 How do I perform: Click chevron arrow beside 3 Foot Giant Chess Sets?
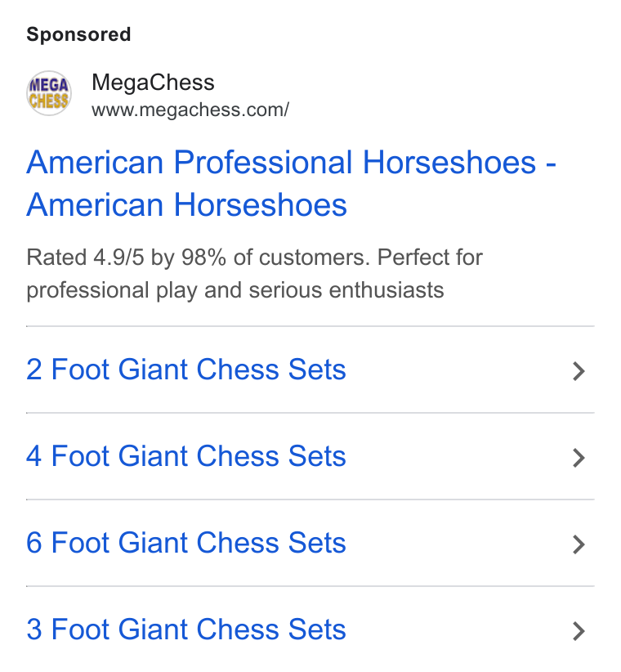pos(579,631)
